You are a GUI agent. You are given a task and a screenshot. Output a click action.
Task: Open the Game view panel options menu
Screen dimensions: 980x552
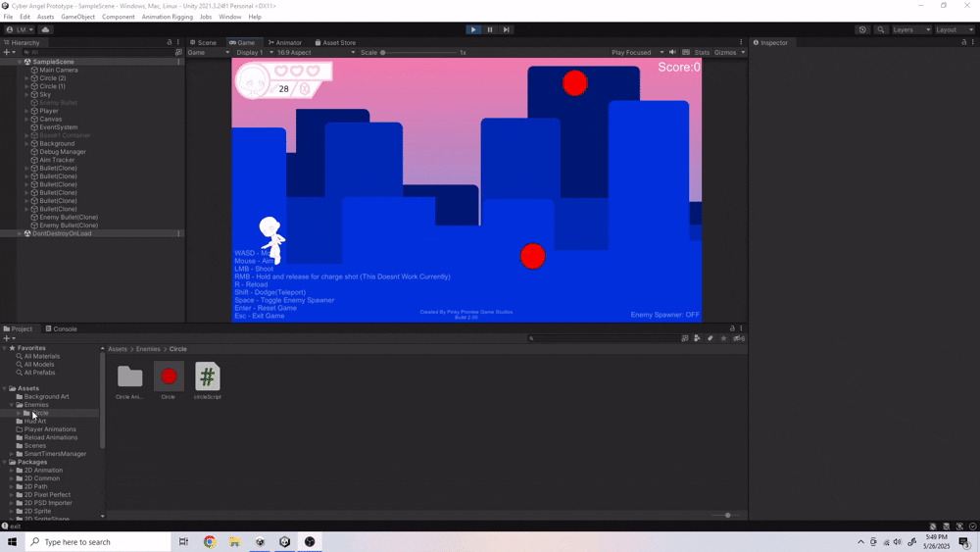[x=741, y=42]
